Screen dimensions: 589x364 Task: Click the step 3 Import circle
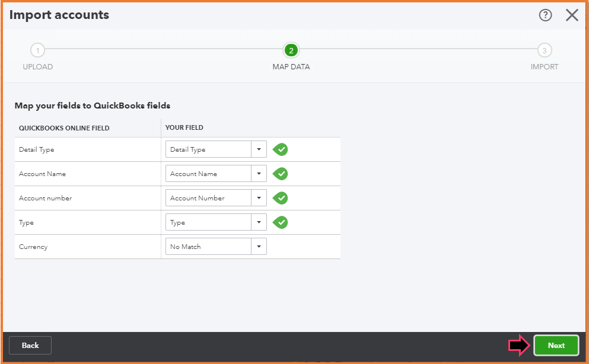click(x=544, y=50)
